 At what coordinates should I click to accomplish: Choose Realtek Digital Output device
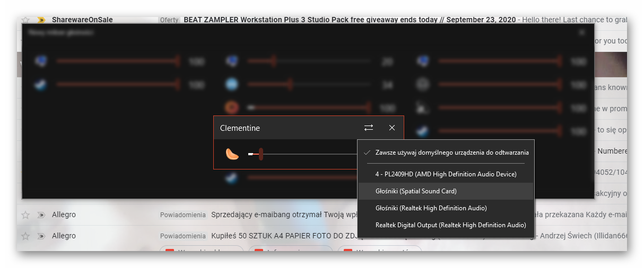(x=446, y=225)
